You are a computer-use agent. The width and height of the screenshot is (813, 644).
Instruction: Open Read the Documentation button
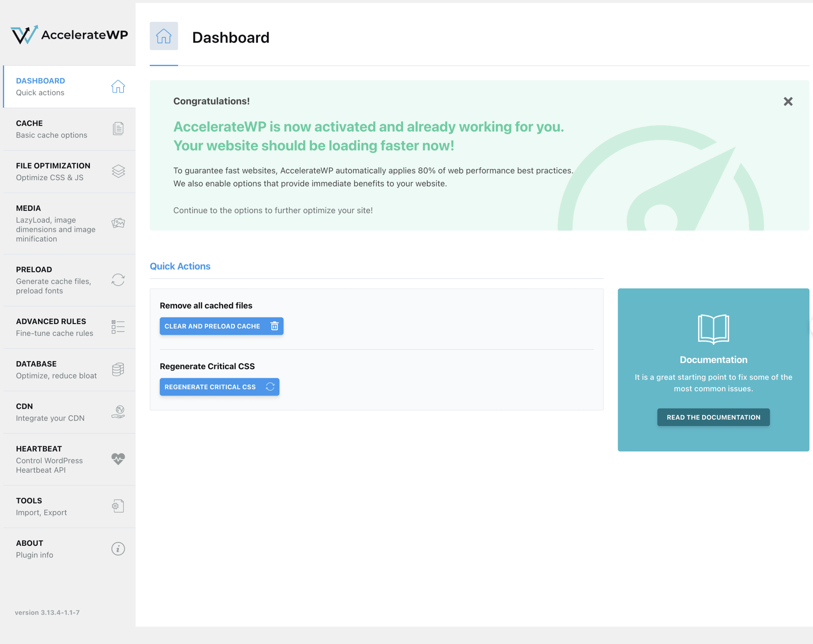click(x=713, y=417)
